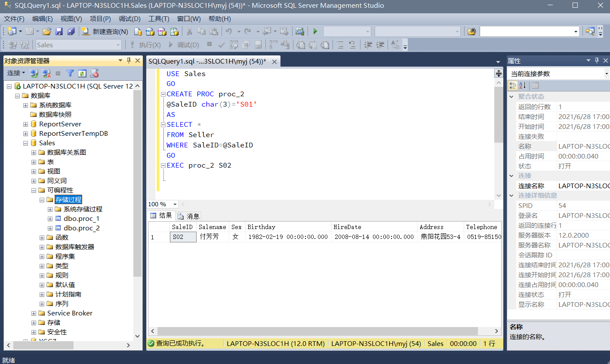
Task: Click the Open File folder icon
Action: coord(47,31)
